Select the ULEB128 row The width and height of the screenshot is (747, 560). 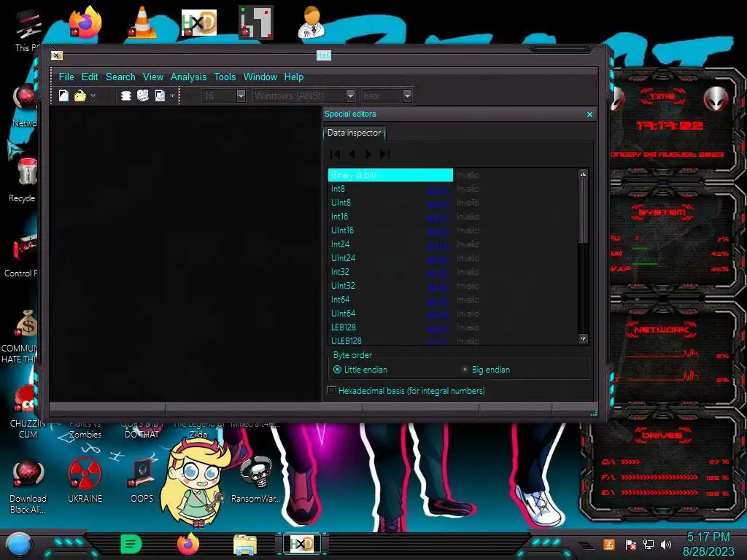(x=452, y=341)
